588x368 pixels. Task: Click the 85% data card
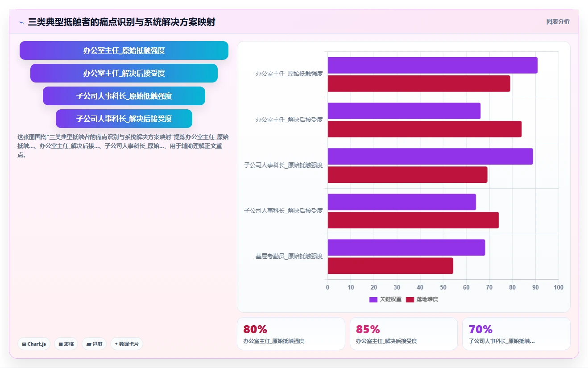pyautogui.click(x=404, y=334)
